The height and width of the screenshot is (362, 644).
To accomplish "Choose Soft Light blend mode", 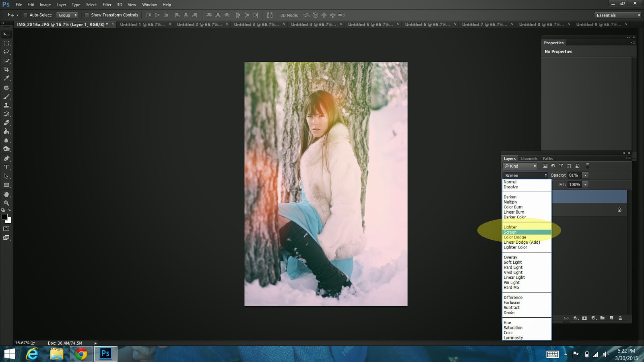I will pyautogui.click(x=527, y=263).
